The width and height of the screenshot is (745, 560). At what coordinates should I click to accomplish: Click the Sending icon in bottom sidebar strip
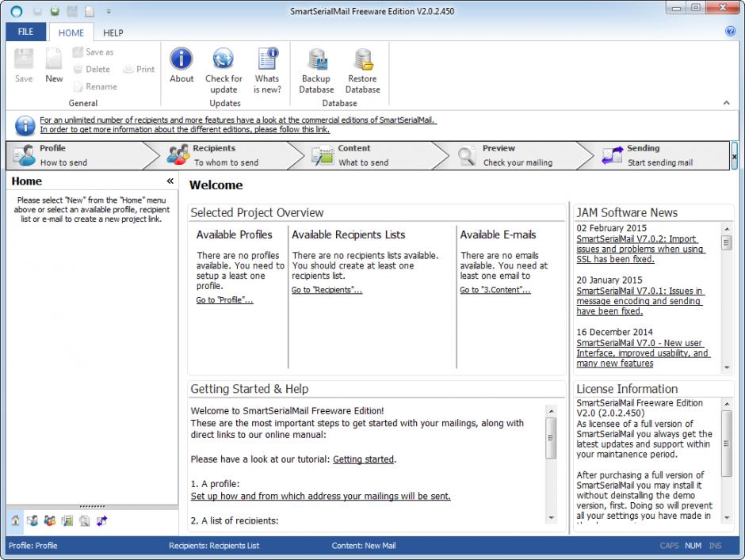(x=101, y=520)
